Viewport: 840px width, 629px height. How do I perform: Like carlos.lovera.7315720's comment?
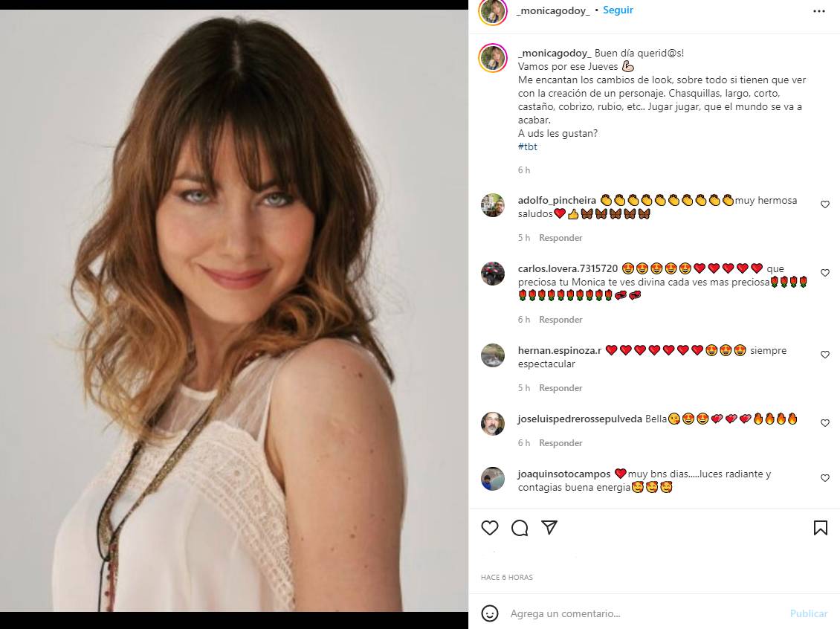pyautogui.click(x=824, y=273)
